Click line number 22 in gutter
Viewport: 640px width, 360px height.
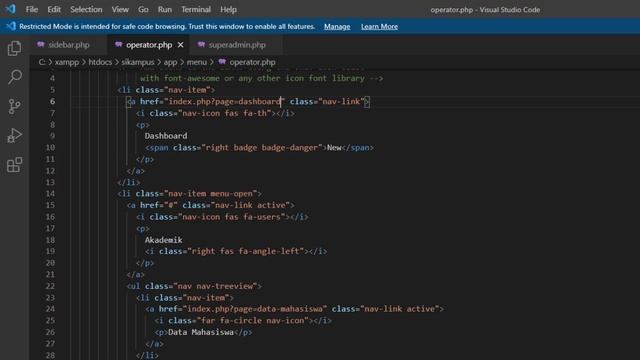tap(50, 286)
